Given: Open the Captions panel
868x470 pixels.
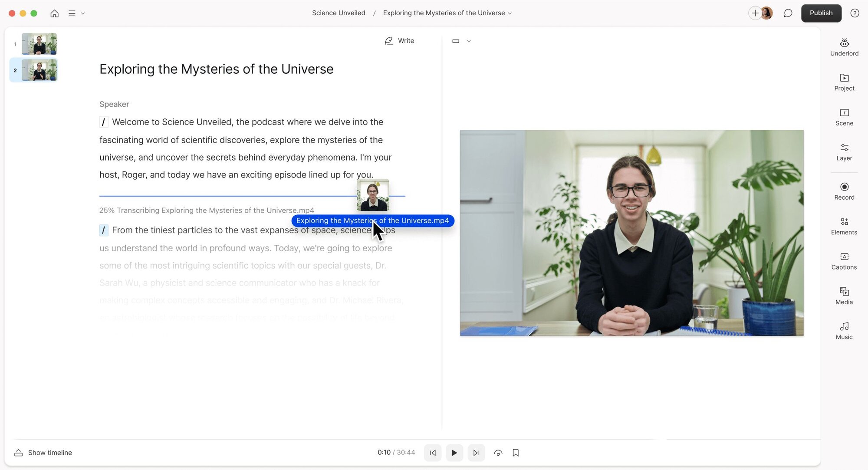Looking at the screenshot, I should (x=843, y=261).
